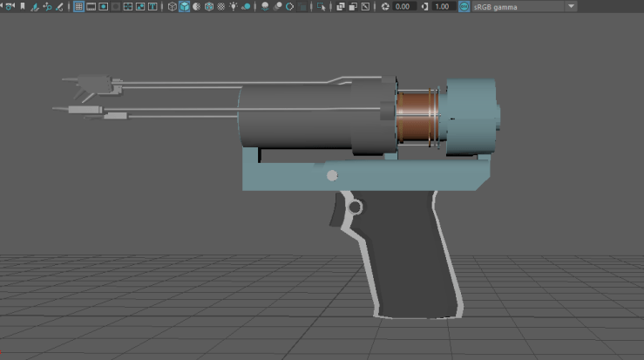Open the Image Plane icon

pos(35,7)
